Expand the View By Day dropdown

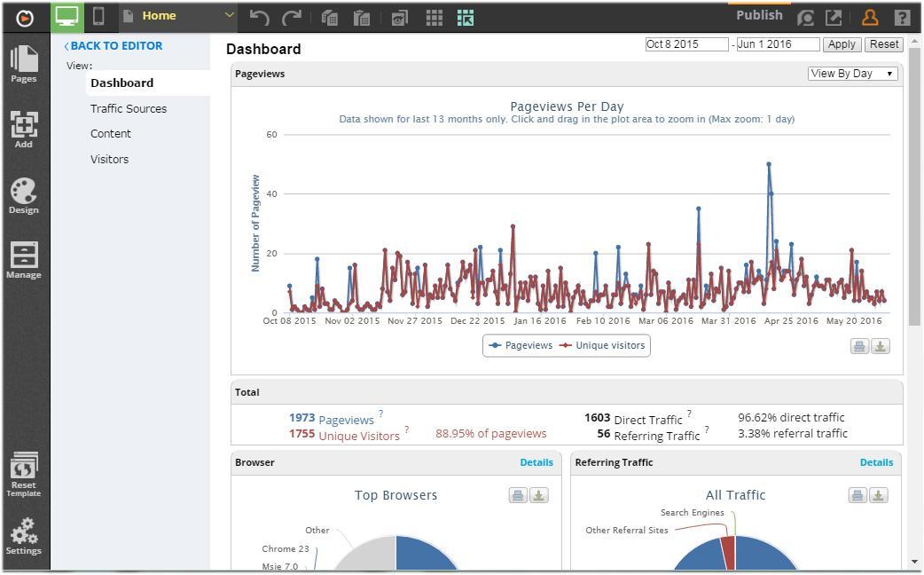[853, 74]
